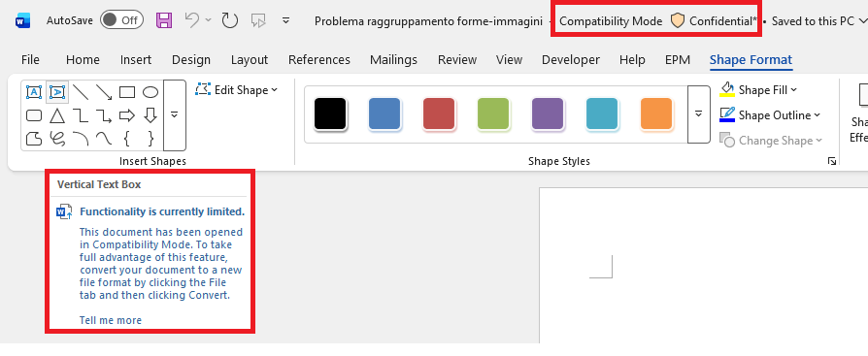This screenshot has width=868, height=356.
Task: Toggle AutoSave switch on
Action: [121, 20]
